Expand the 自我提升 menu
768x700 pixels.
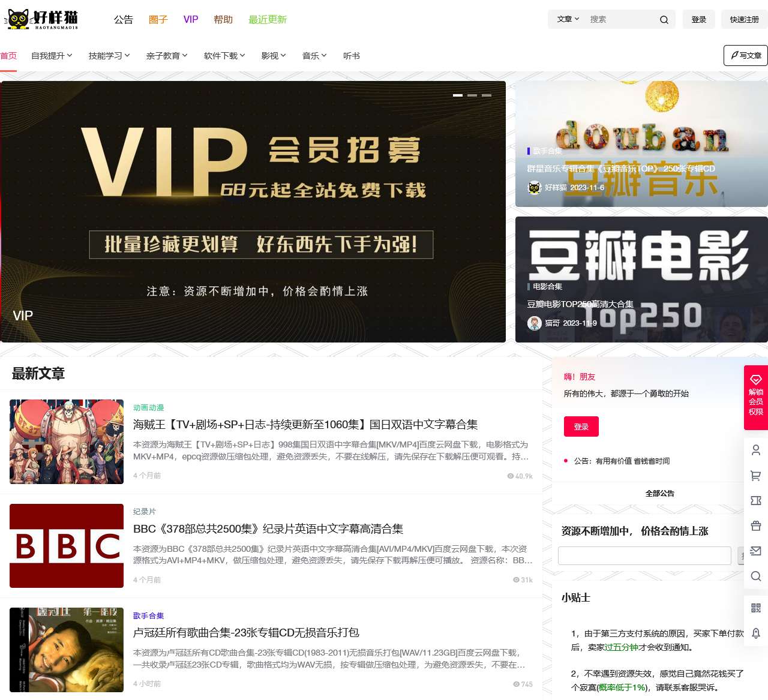point(52,56)
